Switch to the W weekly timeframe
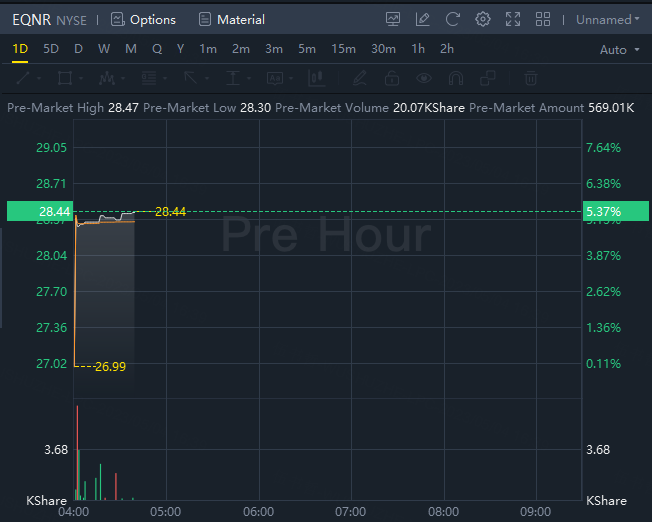This screenshot has width=652, height=522. tap(104, 49)
